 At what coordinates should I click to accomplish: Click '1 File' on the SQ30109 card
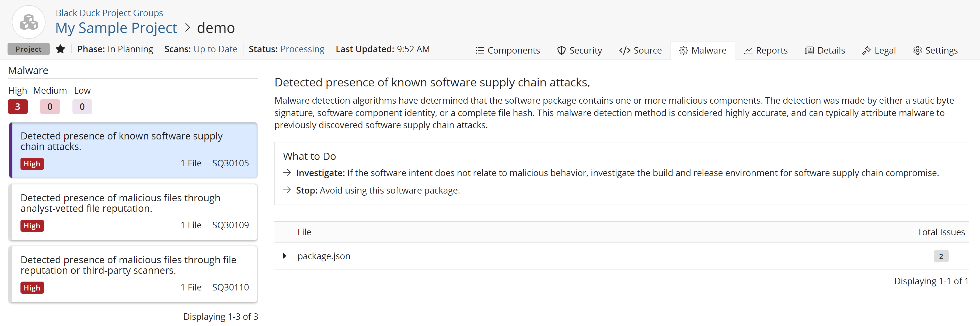point(191,226)
